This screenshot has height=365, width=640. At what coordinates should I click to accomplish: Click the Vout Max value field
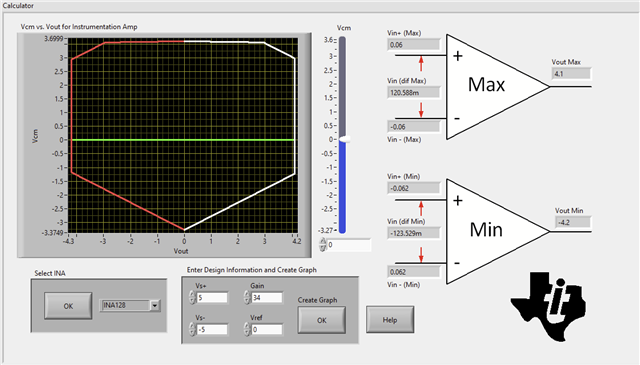click(x=571, y=74)
